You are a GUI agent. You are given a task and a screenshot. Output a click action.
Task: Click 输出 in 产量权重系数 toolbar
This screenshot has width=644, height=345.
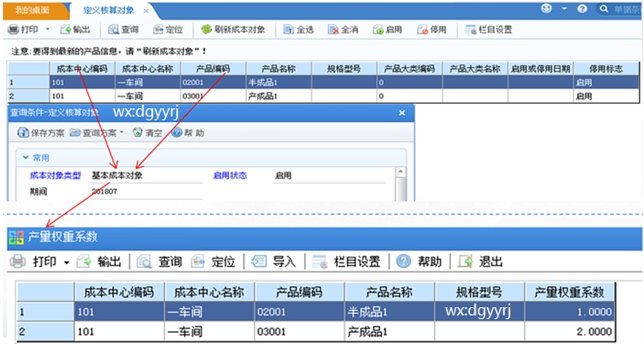(100, 261)
